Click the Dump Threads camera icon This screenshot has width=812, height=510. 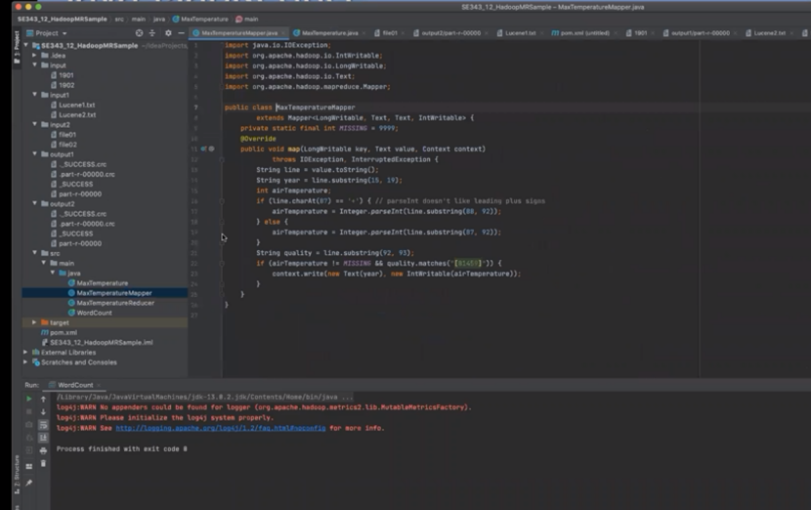tap(29, 425)
